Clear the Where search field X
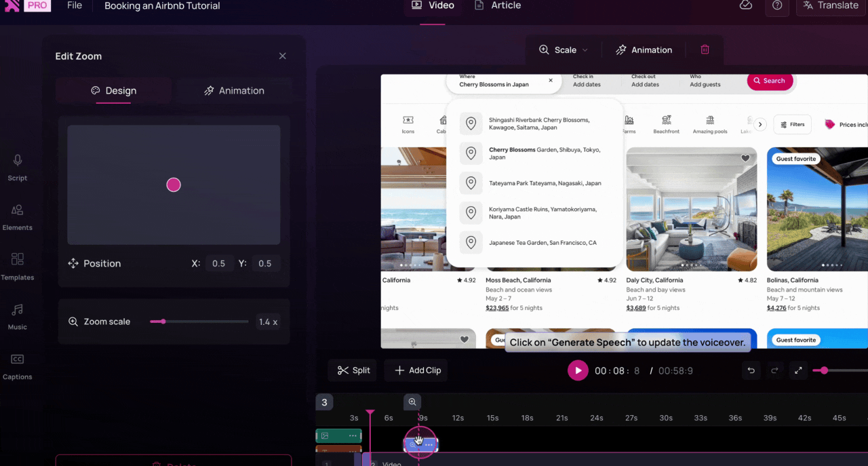Viewport: 868px width, 466px height. [551, 80]
